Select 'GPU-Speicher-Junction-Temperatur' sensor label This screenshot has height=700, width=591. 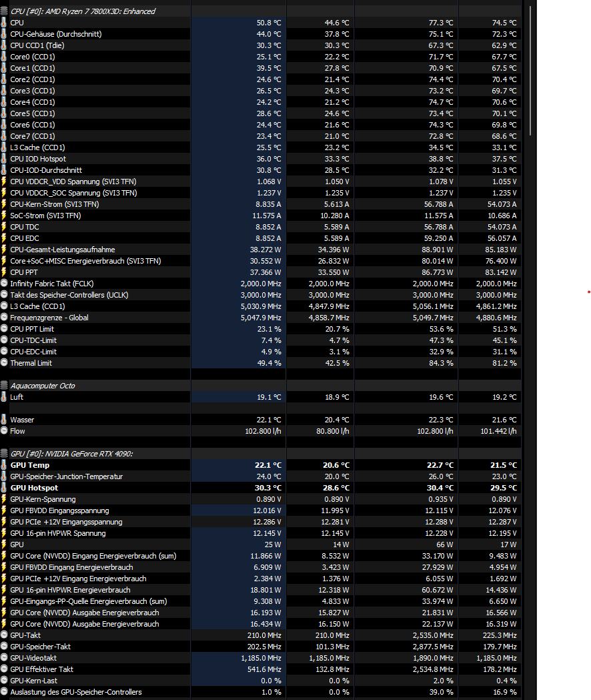tap(67, 476)
